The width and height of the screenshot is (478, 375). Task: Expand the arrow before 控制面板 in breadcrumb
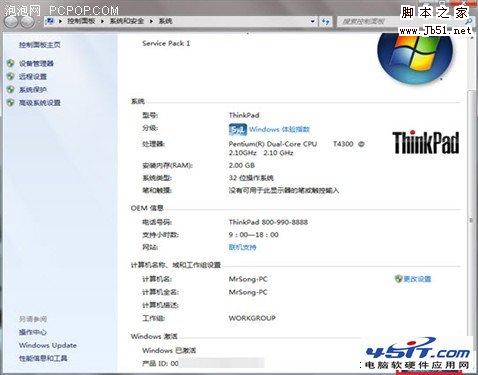[60, 21]
